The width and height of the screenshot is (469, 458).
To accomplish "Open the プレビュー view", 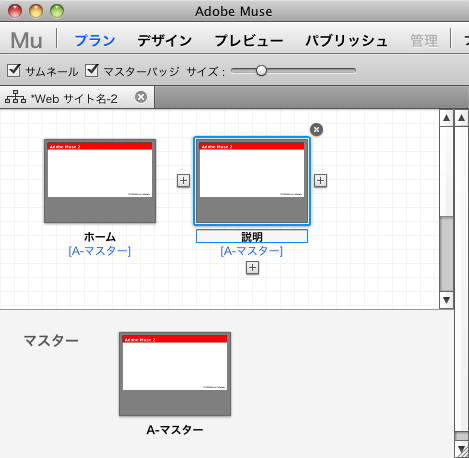I will point(249,40).
